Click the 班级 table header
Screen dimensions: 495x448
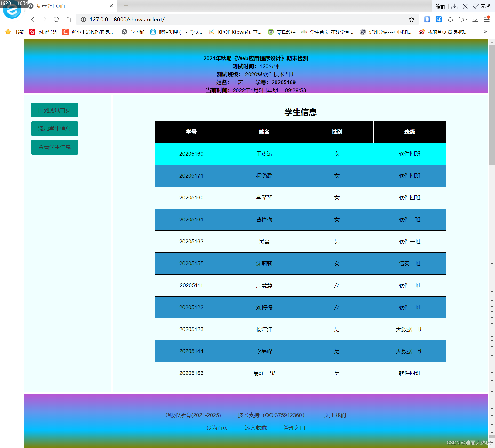(410, 132)
